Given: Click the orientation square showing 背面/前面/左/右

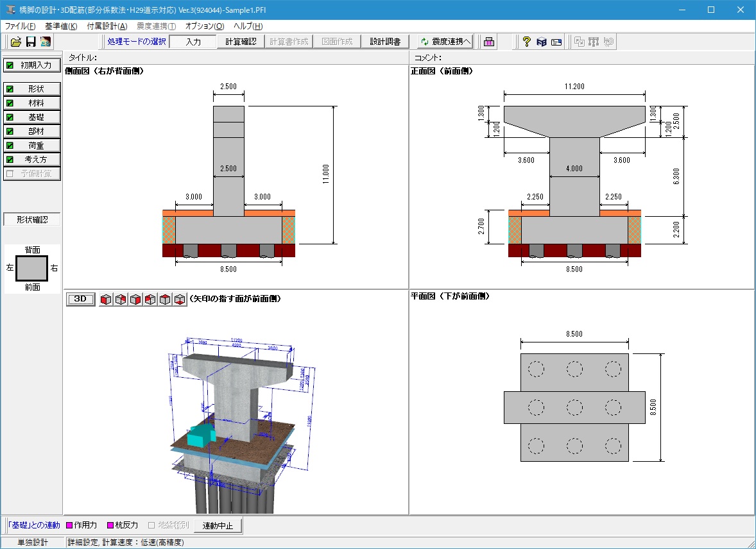Looking at the screenshot, I should click(x=32, y=269).
